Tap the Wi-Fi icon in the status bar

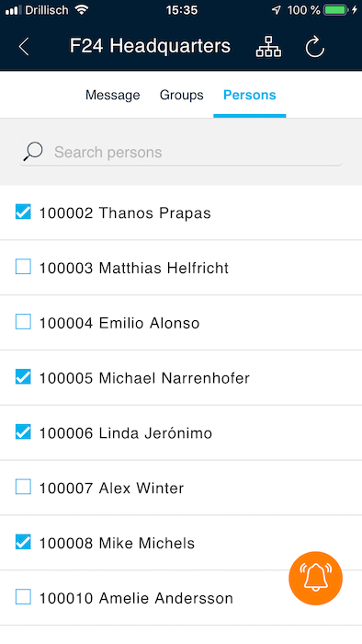pos(82,9)
